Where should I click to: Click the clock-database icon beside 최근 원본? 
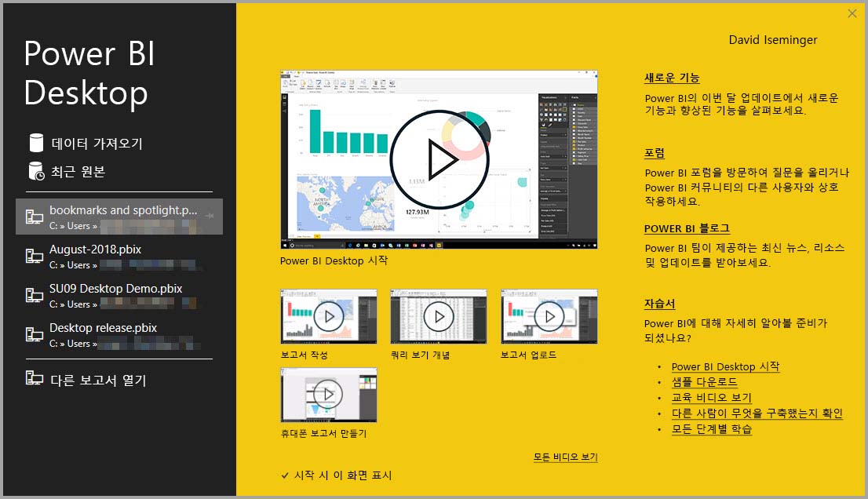pyautogui.click(x=36, y=172)
